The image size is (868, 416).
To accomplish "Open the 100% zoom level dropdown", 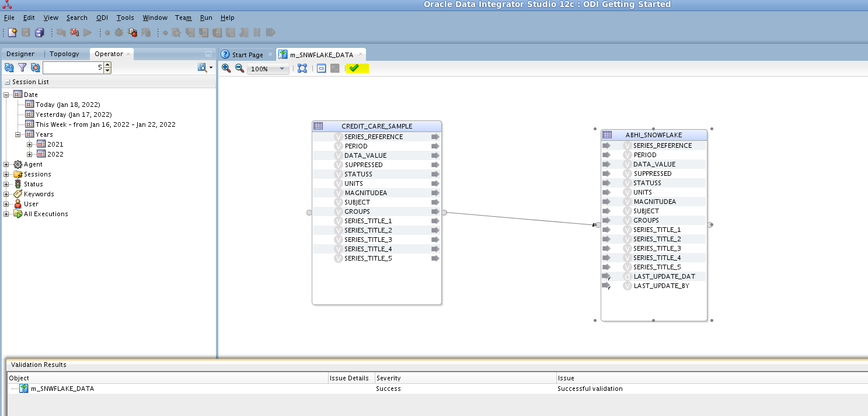I will click(x=283, y=69).
